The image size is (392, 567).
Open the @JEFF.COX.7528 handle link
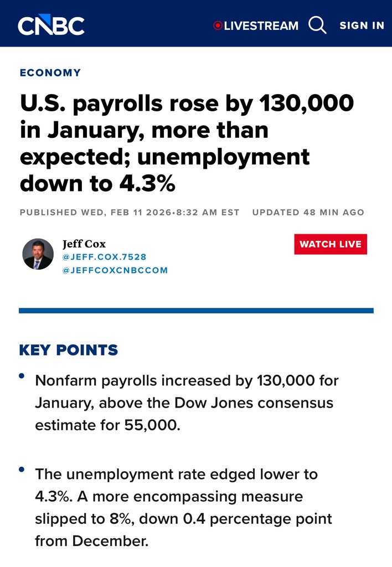coord(104,257)
